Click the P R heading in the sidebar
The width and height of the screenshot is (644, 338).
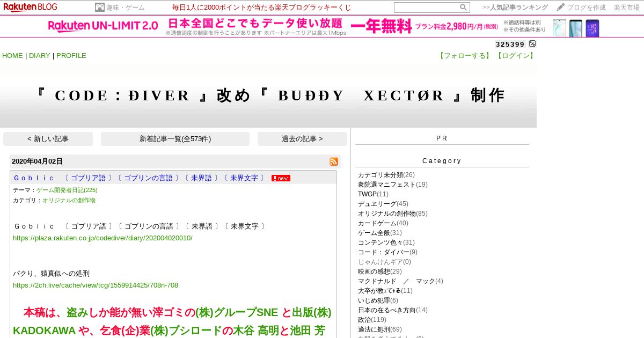tap(442, 138)
